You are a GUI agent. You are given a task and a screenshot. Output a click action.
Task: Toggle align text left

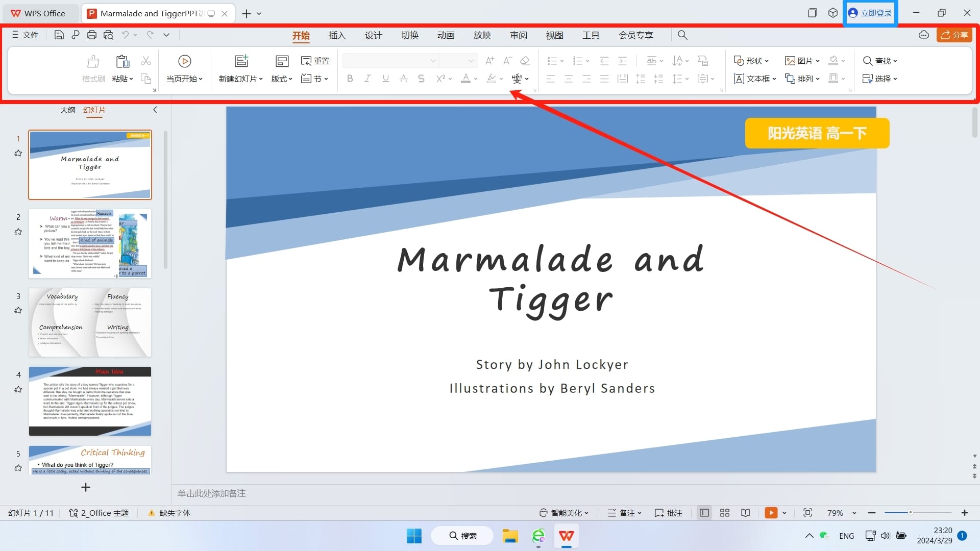coord(551,79)
